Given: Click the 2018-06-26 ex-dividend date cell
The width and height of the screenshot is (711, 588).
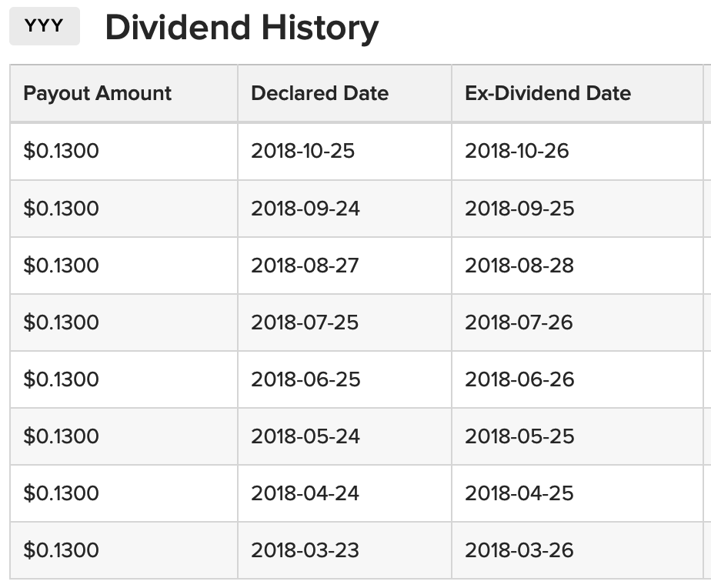Looking at the screenshot, I should click(x=519, y=379).
